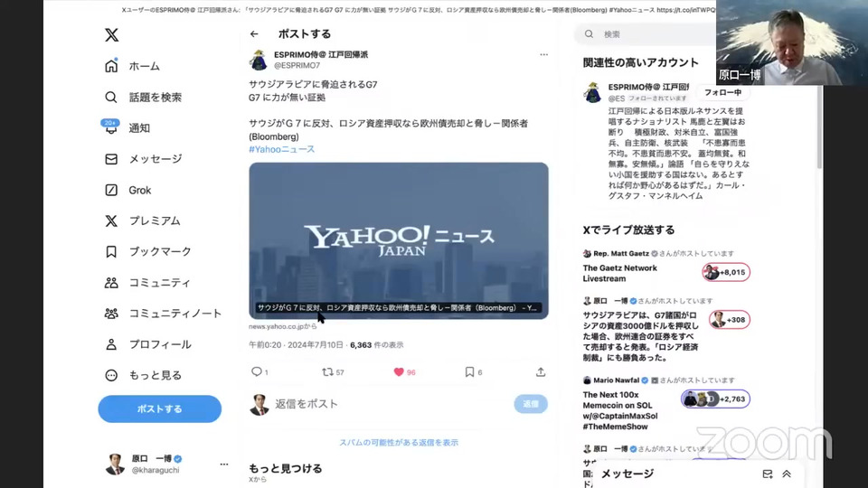Open Explore (話題を検索) in sidebar
868x488 pixels.
pos(143,98)
